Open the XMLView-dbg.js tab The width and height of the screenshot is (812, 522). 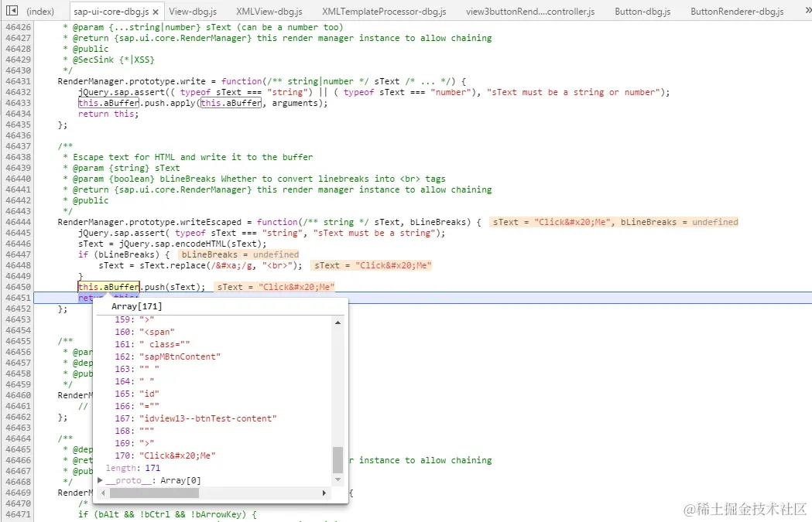point(269,12)
